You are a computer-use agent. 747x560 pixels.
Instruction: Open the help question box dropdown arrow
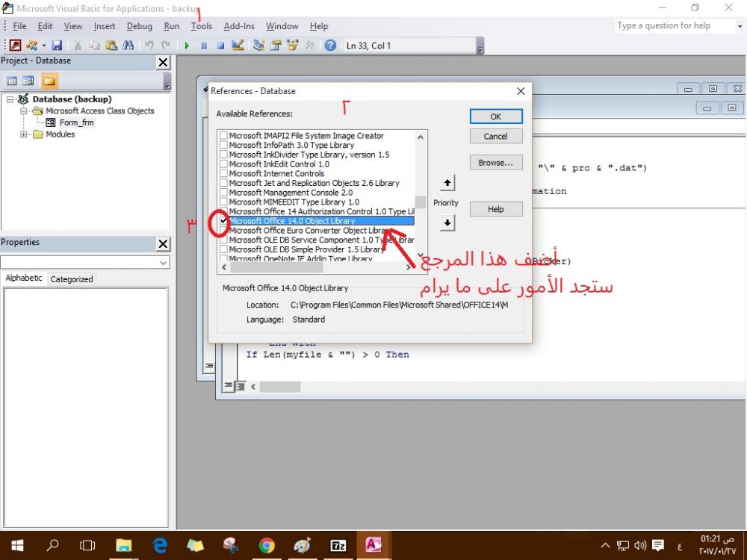(740, 26)
